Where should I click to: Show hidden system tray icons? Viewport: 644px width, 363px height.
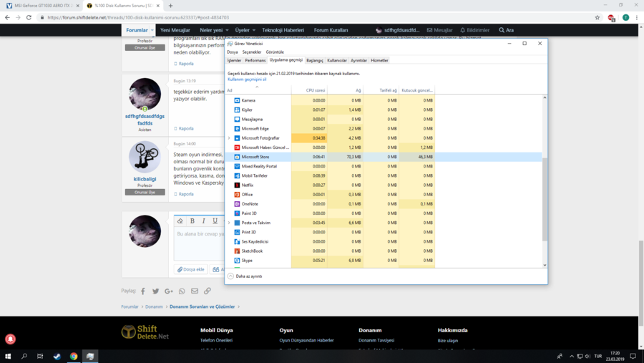[x=571, y=357]
